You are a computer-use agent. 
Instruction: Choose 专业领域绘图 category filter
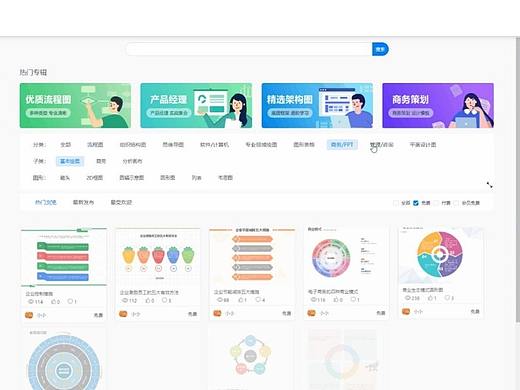click(x=261, y=145)
